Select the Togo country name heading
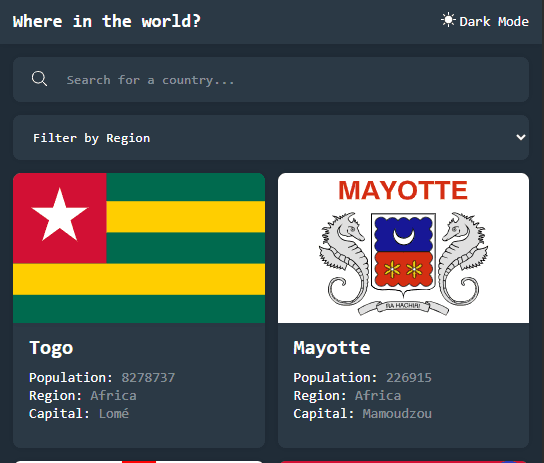 [51, 348]
